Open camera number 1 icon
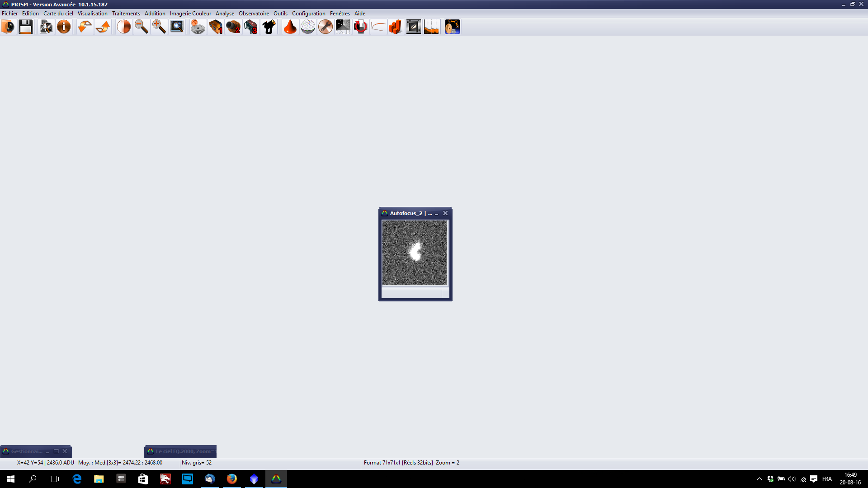The image size is (868, 488). (x=216, y=27)
